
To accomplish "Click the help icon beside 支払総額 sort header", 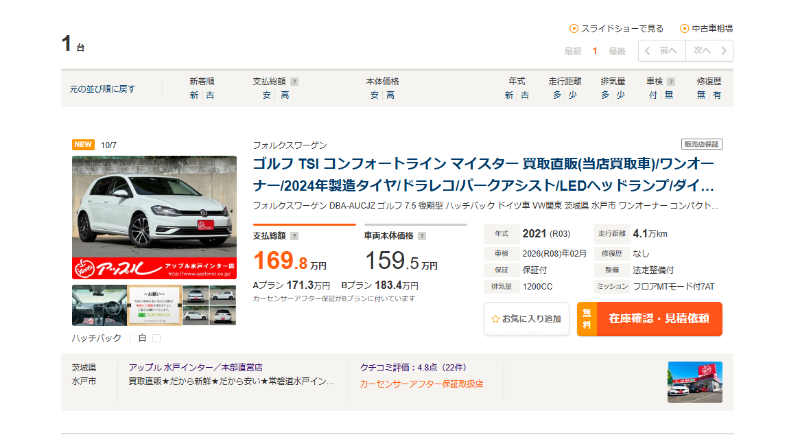I will tap(294, 81).
